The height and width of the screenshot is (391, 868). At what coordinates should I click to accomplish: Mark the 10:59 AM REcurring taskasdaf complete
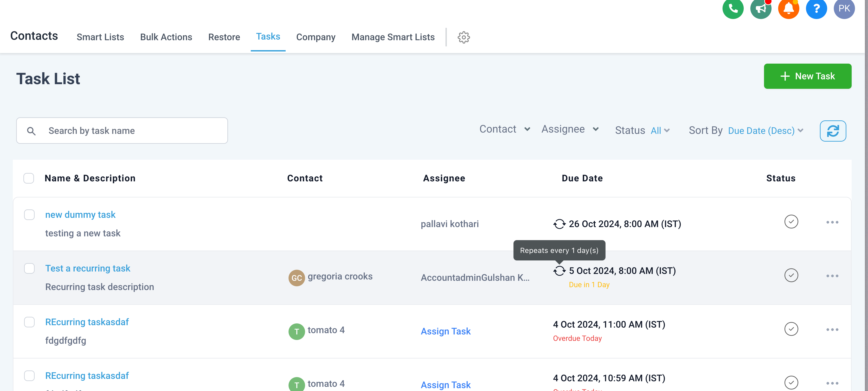(791, 383)
